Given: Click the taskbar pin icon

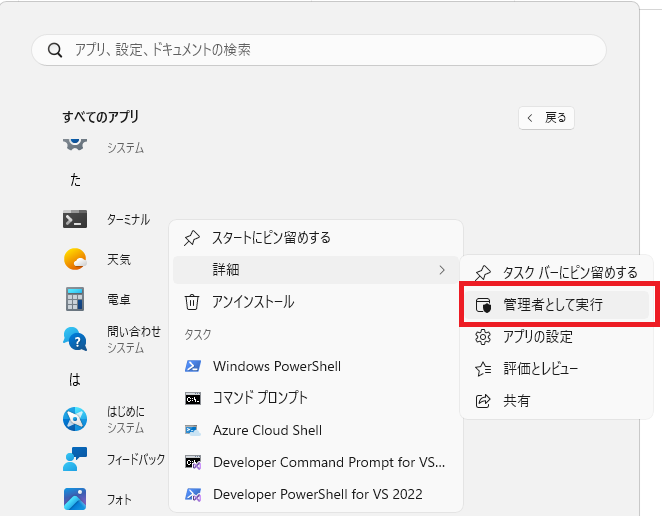Looking at the screenshot, I should pos(483,273).
